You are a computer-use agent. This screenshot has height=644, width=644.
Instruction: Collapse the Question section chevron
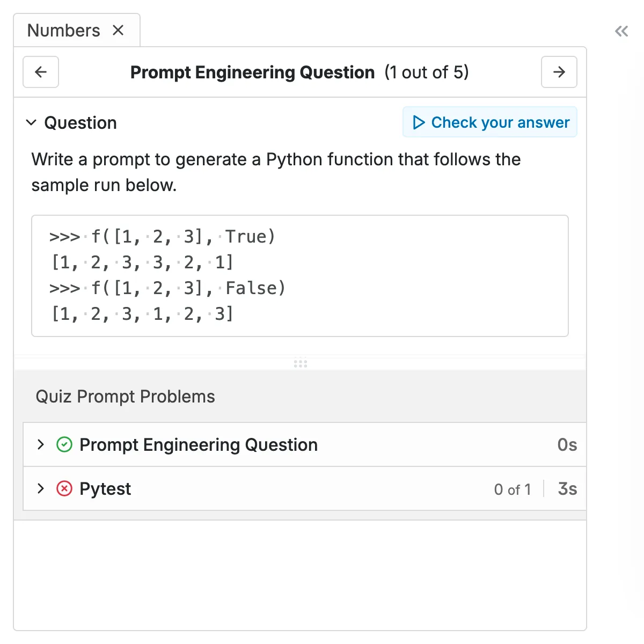pos(32,122)
